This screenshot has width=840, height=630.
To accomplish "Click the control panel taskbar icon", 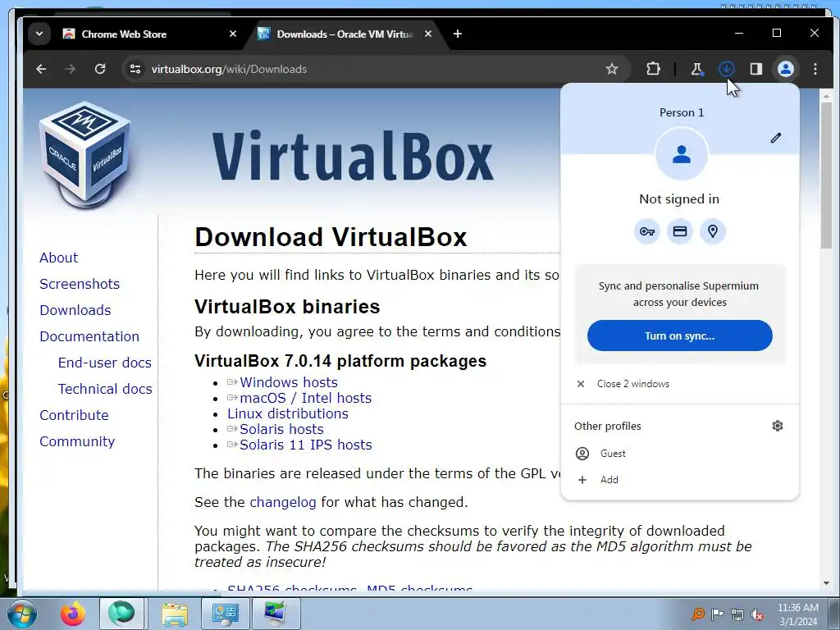I will (x=226, y=614).
